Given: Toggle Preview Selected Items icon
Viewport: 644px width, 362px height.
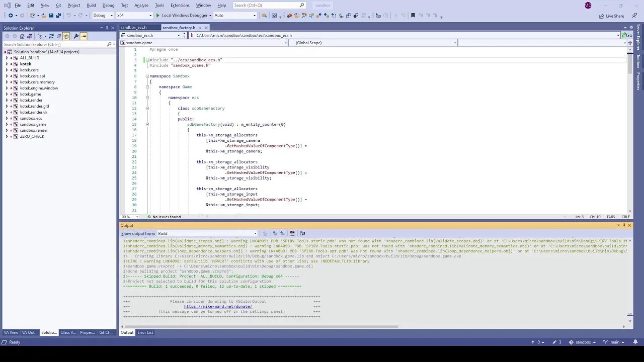Looking at the screenshot, I should (x=84, y=36).
